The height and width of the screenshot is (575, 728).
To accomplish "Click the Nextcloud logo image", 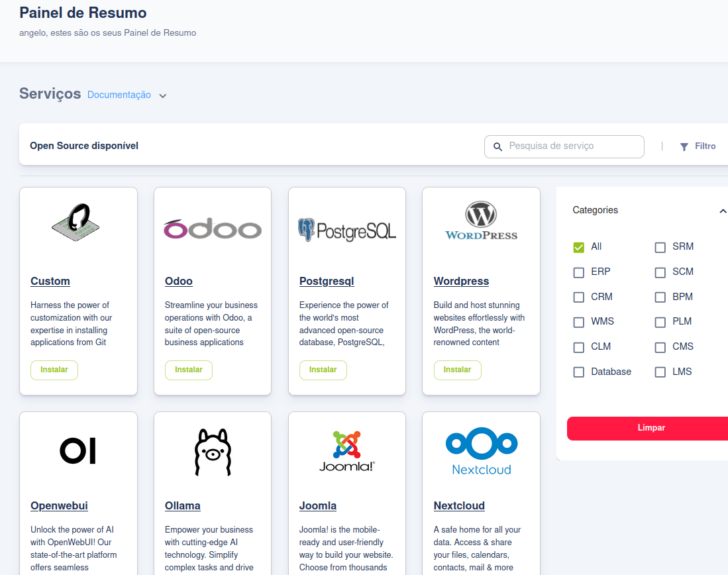I will point(482,451).
